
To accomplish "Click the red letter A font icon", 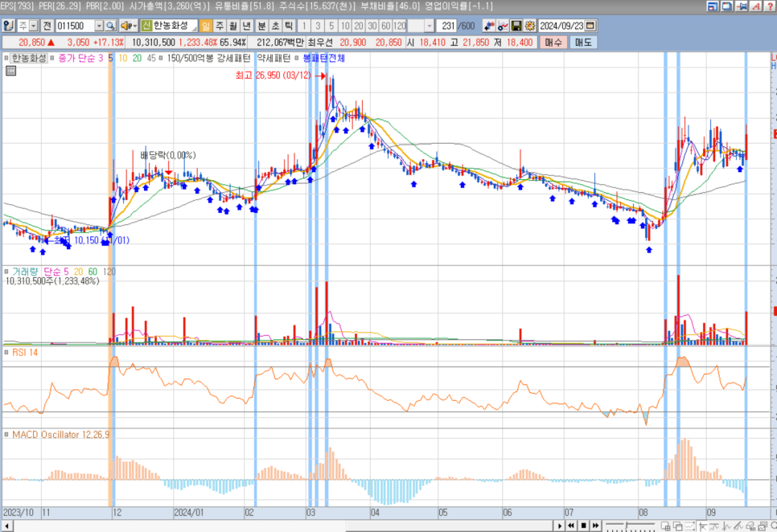I will [756, 6].
